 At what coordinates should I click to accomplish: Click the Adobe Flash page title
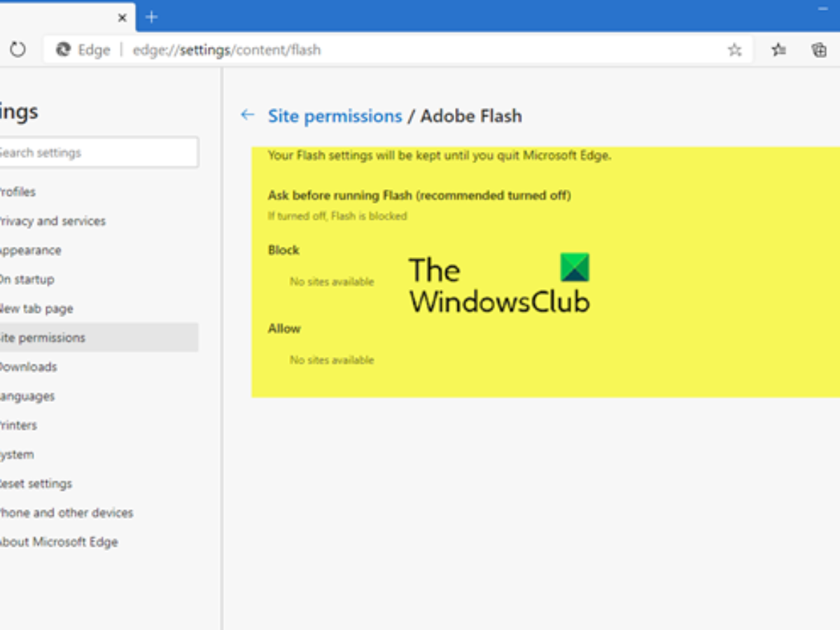[x=471, y=116]
